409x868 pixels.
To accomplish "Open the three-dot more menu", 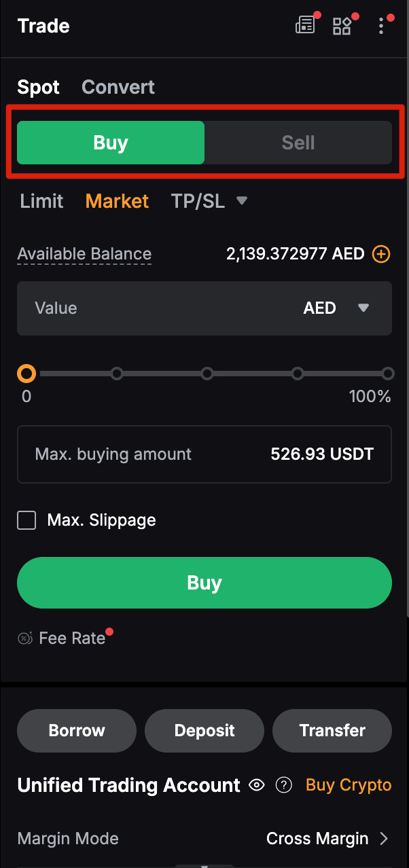I will click(381, 26).
